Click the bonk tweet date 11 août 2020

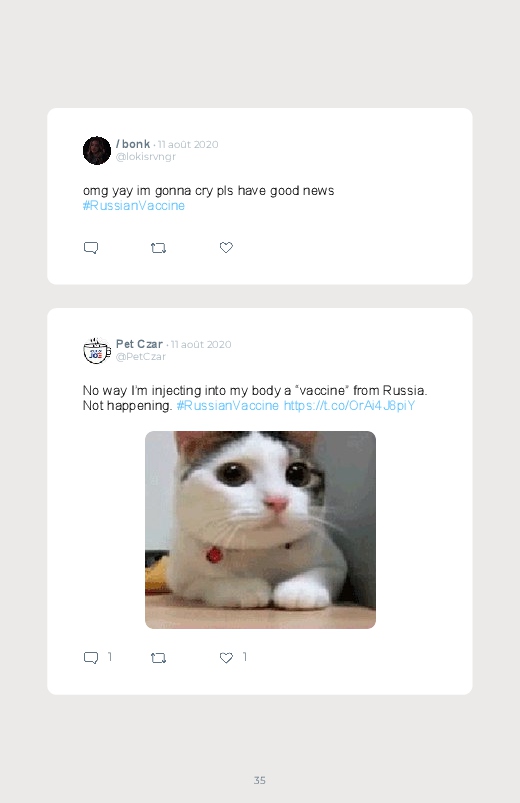(x=188, y=144)
